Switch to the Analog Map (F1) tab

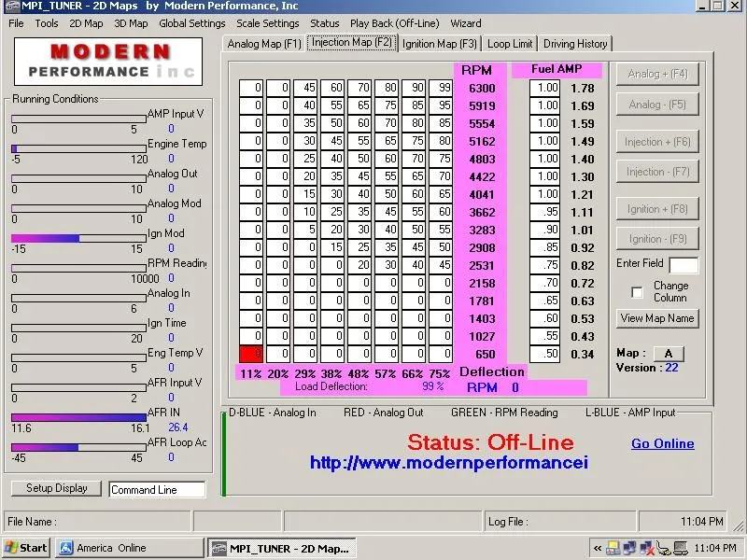(x=264, y=44)
